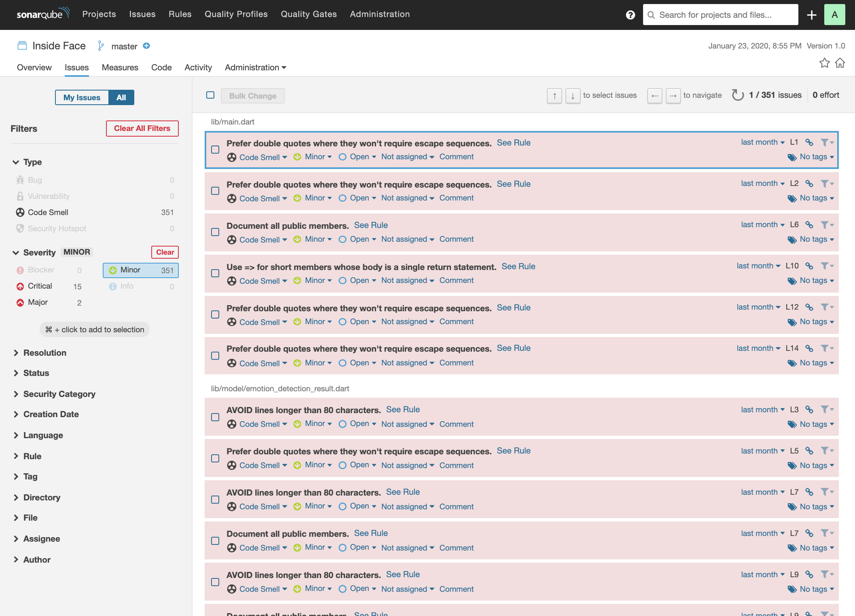The width and height of the screenshot is (855, 616).
Task: Click the plus icon to create a project
Action: point(812,15)
